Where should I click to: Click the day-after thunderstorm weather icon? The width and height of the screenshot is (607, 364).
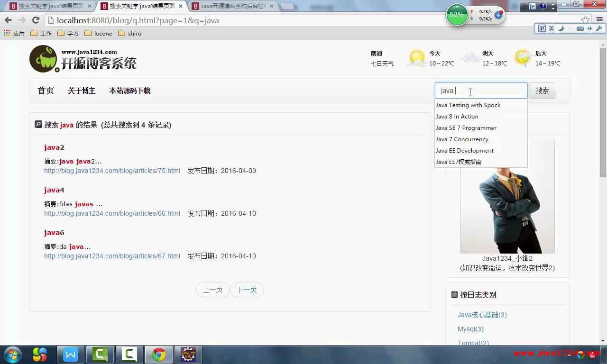pos(523,58)
